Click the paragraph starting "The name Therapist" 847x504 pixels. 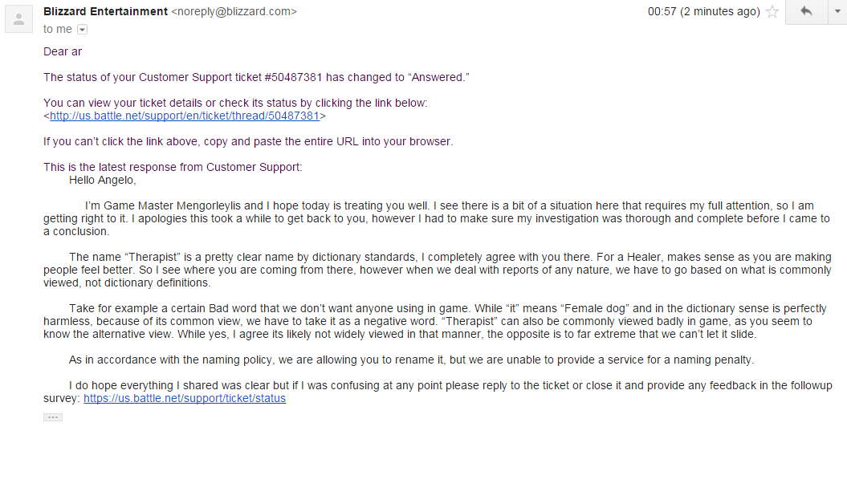tap(438, 270)
